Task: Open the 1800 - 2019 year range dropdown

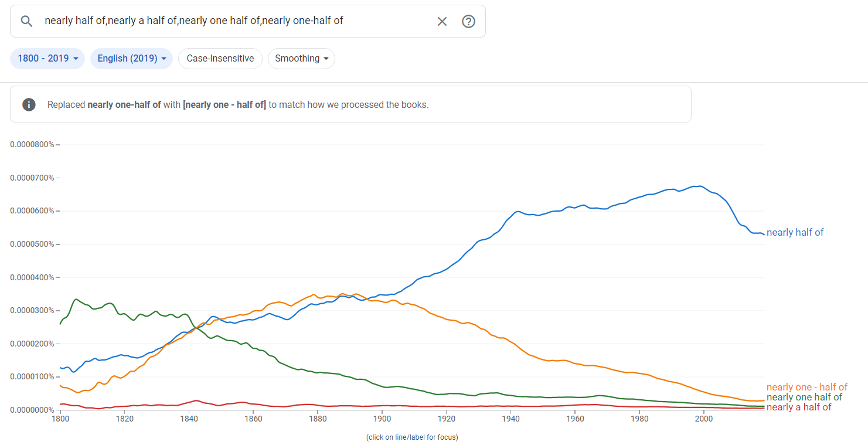Action: point(47,59)
